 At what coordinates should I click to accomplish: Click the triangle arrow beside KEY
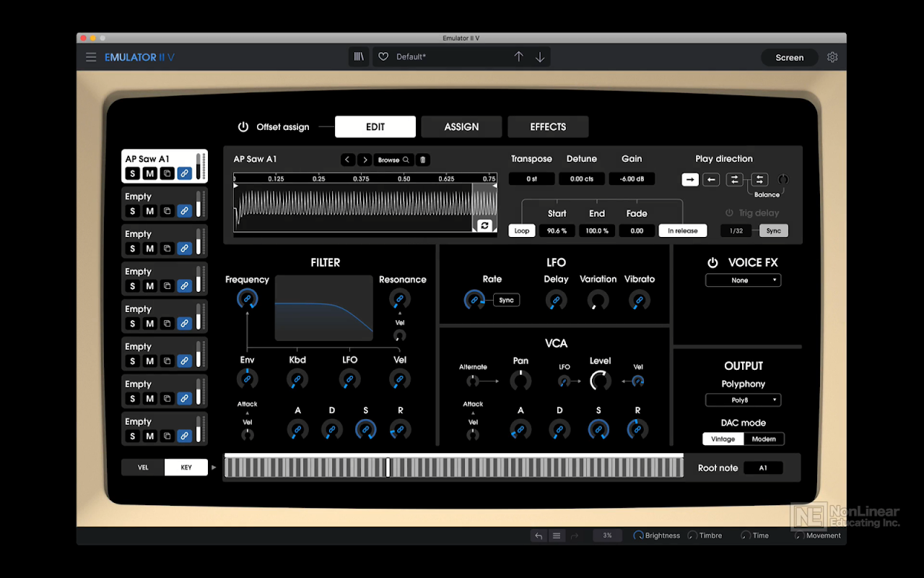coord(214,467)
